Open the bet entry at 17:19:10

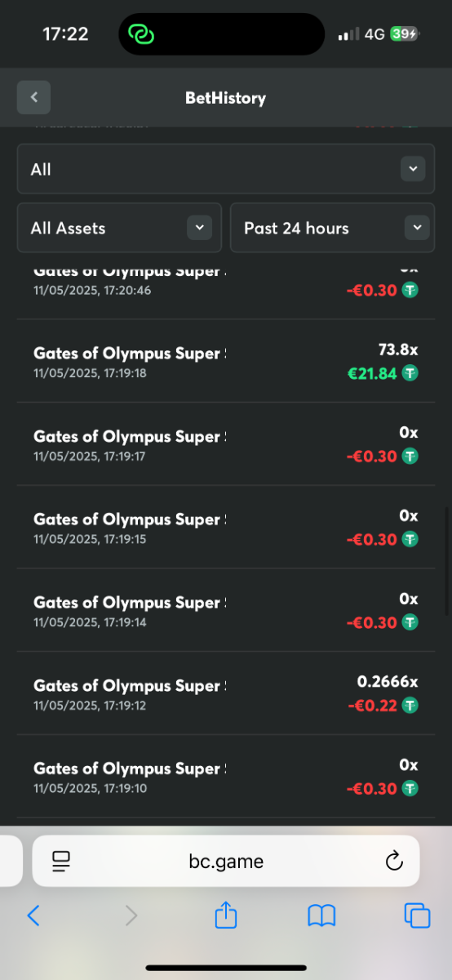[x=226, y=777]
